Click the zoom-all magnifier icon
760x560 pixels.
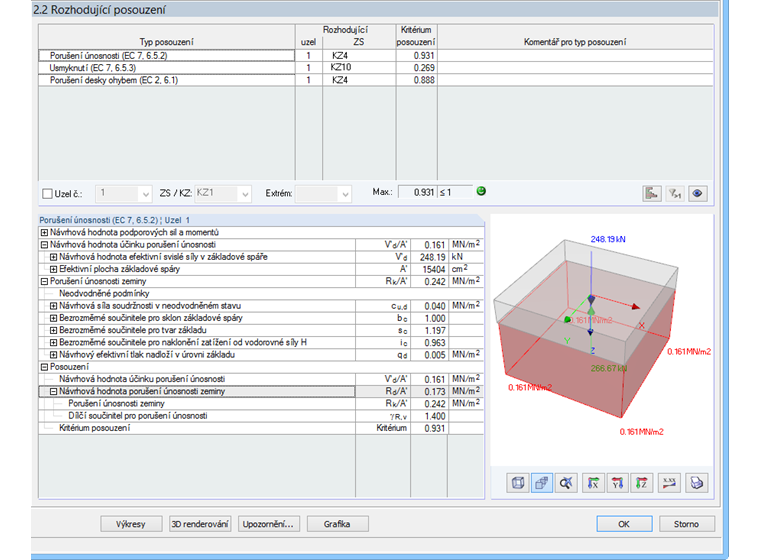pyautogui.click(x=566, y=483)
